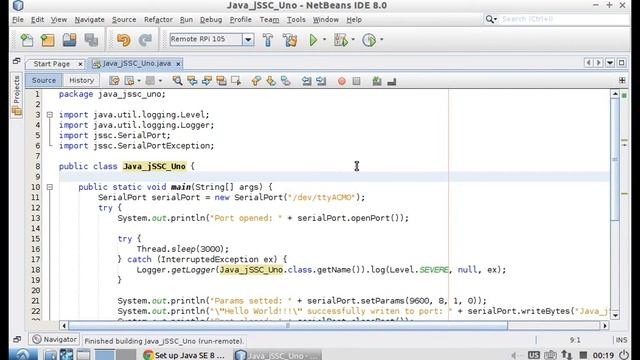Go to Previous Bookmark

256,81
